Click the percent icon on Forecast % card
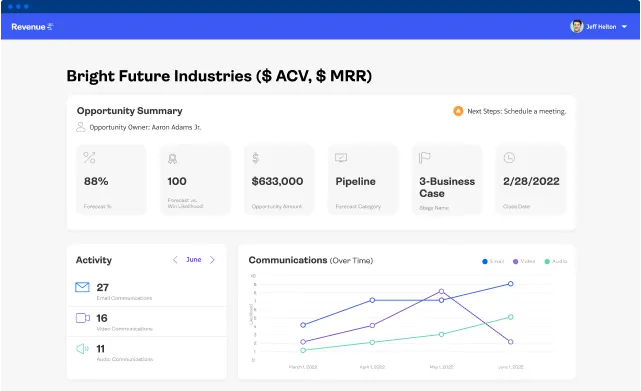The height and width of the screenshot is (391, 641). tap(89, 157)
